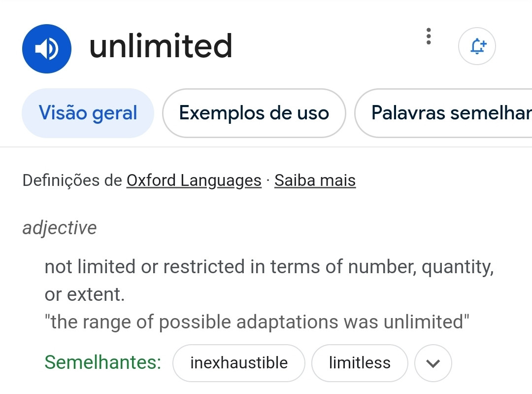Screen dimensions: 532x394
Task: Click the 'Definições de' source text
Action: [x=72, y=180]
